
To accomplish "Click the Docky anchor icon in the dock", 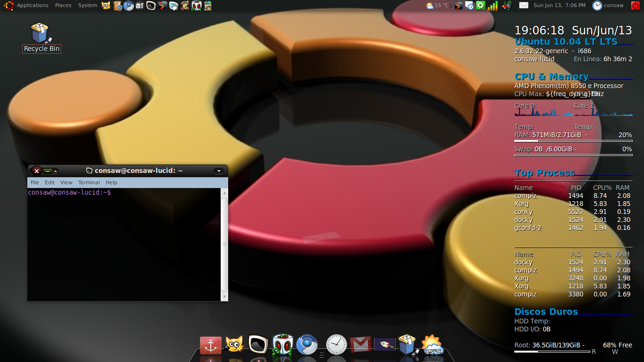I will coord(211,346).
